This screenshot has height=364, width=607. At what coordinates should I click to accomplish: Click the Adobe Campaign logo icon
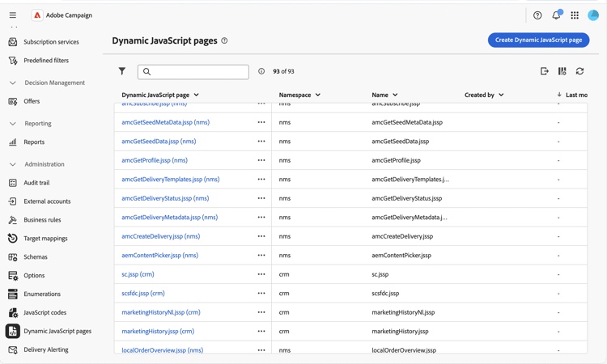pos(37,15)
